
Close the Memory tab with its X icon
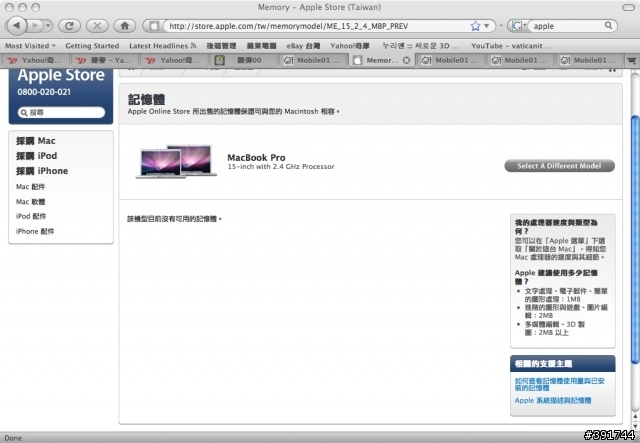tap(407, 60)
